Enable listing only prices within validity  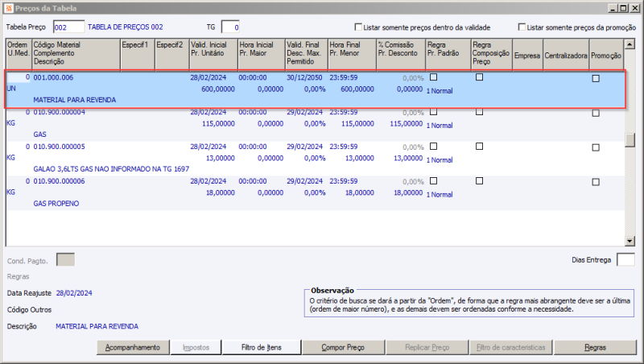(358, 27)
